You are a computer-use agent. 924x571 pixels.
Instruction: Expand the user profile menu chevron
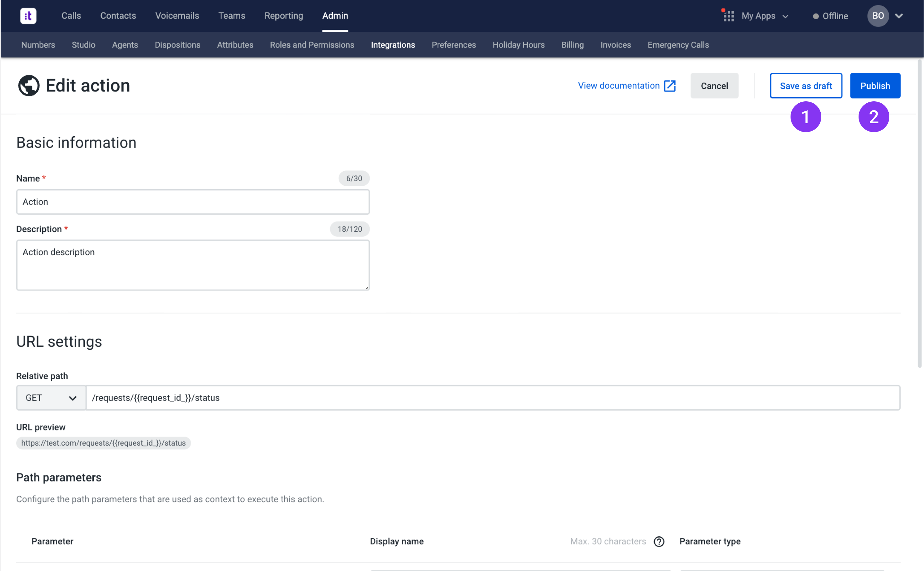coord(899,16)
